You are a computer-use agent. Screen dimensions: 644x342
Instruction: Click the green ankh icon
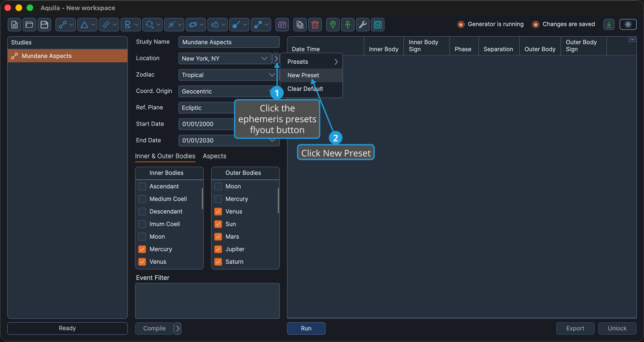click(348, 25)
